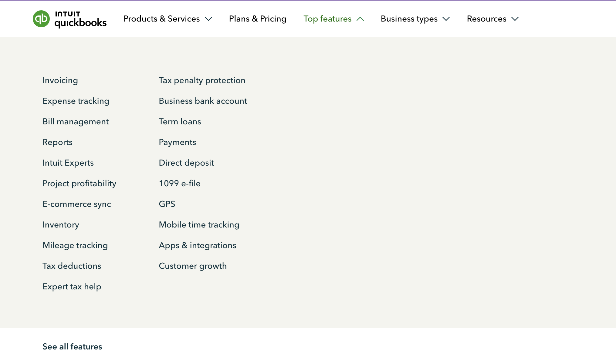Open the Reports feature link
The height and width of the screenshot is (364, 616).
coord(57,142)
